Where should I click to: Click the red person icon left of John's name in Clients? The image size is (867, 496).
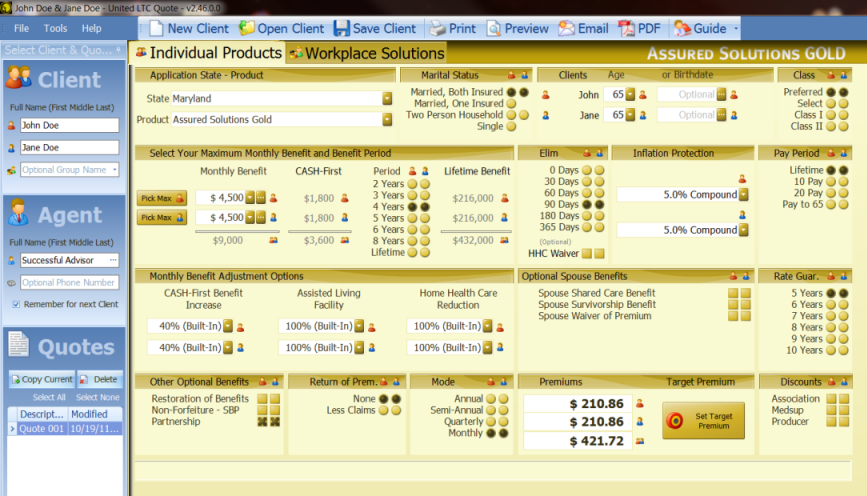546,95
